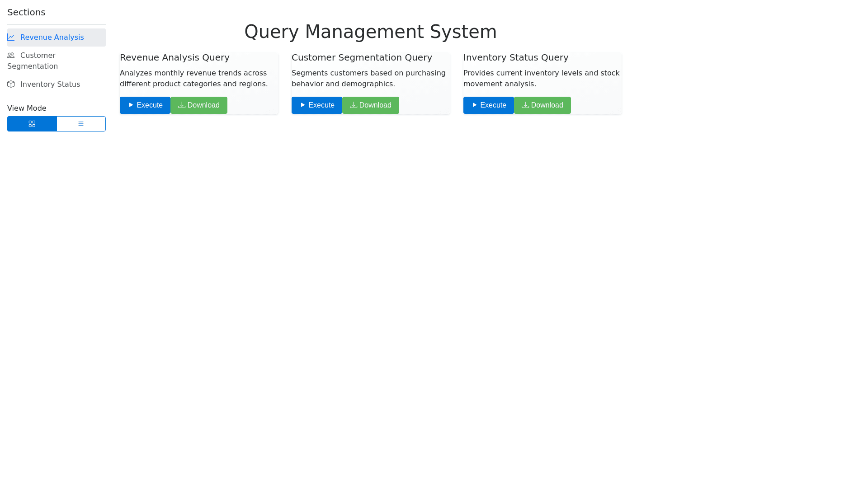Click play icon on Inventory Status Execute button
Image resolution: width=868 pixels, height=488 pixels.
pos(475,105)
